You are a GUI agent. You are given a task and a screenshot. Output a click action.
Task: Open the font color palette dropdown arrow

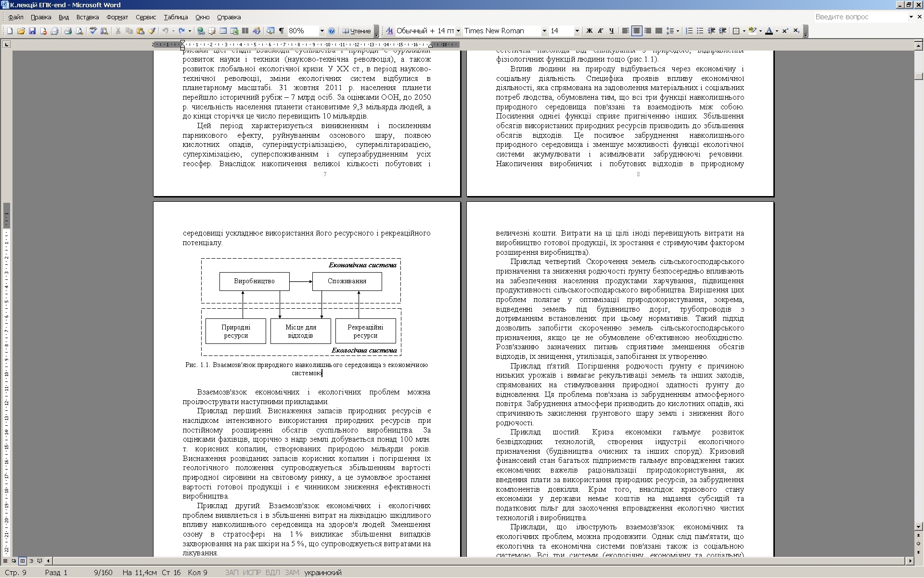point(777,31)
